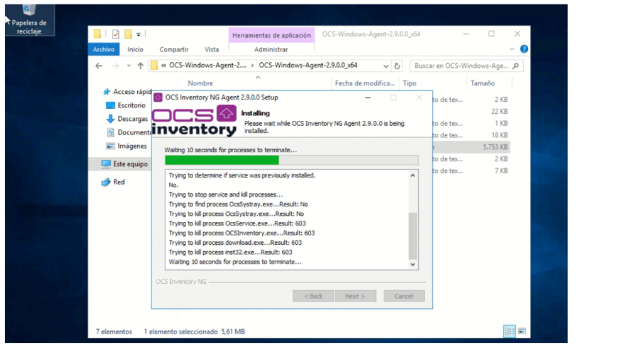Click log line 'Trying to stop service and kill processes'

[226, 194]
